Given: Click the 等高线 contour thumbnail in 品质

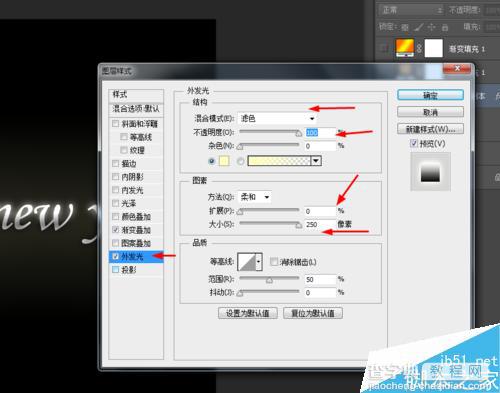Looking at the screenshot, I should pyautogui.click(x=247, y=262).
